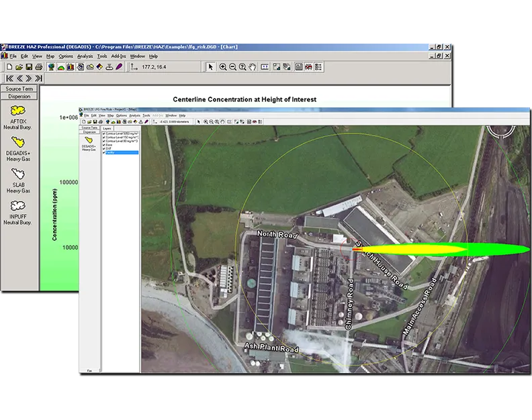This screenshot has width=532, height=420.
Task: Expand the Source Term panel section
Action: tap(19, 89)
